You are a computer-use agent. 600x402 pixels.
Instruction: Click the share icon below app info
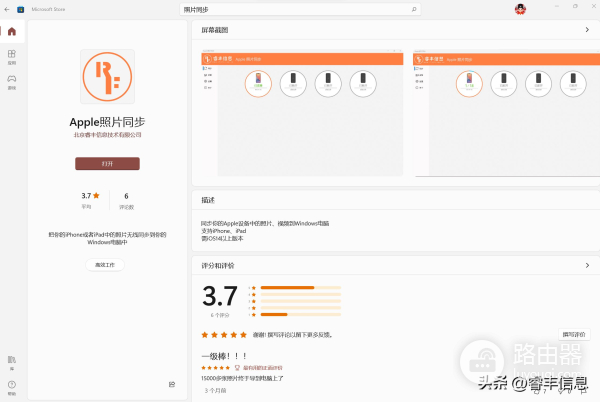172,384
